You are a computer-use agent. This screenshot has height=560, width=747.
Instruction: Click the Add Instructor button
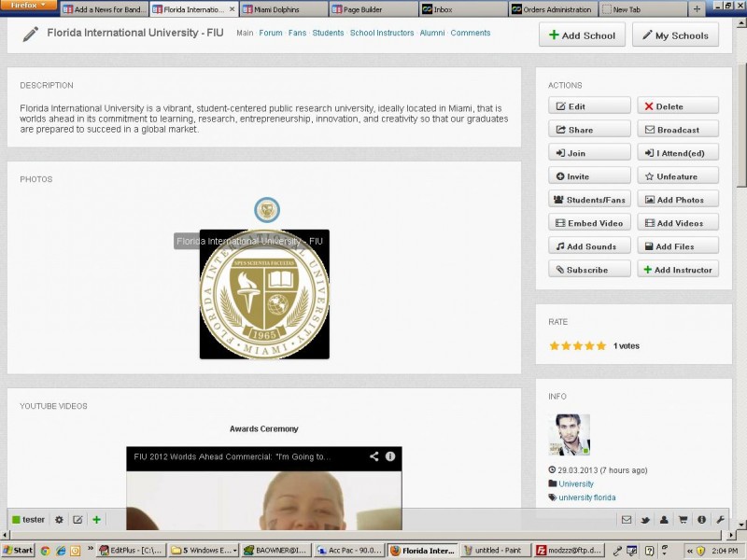point(678,270)
